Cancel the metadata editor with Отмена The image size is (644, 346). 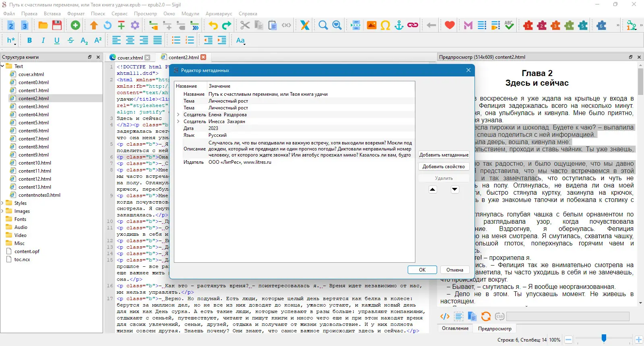point(455,270)
